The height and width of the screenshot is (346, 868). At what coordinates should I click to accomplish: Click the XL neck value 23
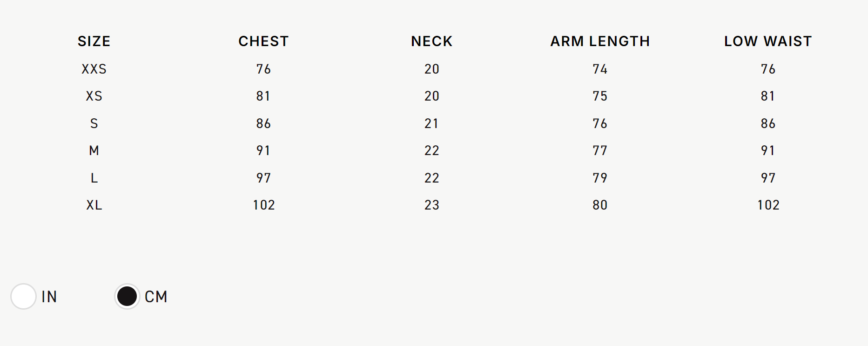(x=432, y=205)
